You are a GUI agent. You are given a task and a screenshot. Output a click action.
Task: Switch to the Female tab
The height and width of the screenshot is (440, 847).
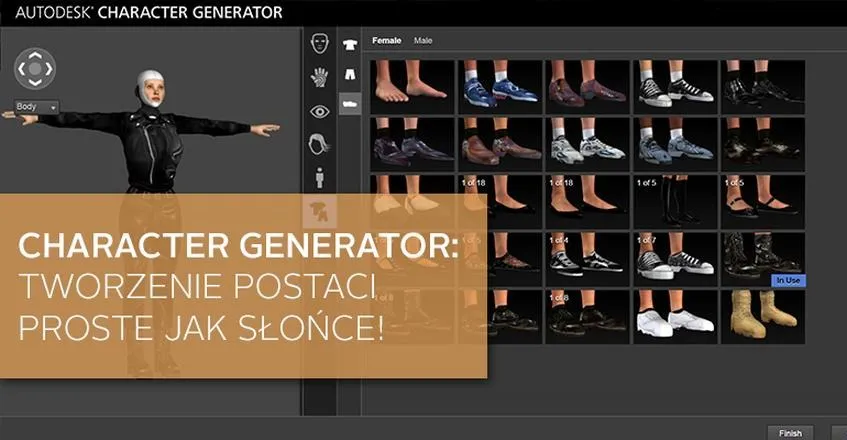point(387,40)
